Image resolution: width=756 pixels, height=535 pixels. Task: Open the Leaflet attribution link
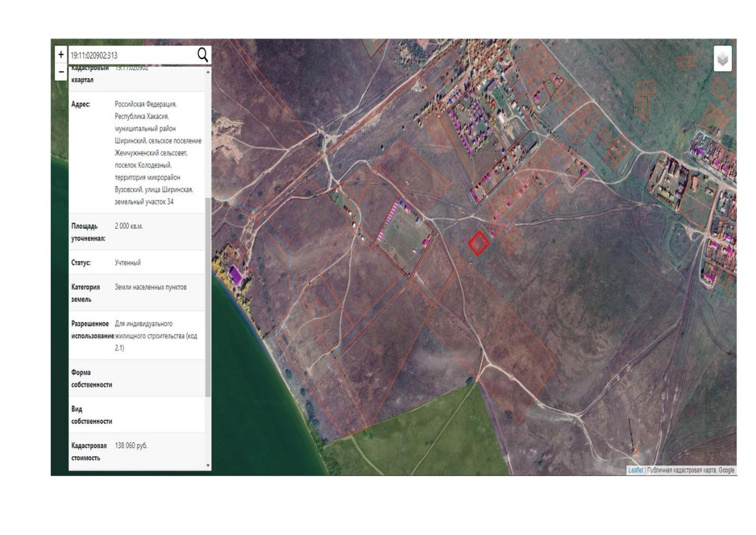click(x=636, y=471)
